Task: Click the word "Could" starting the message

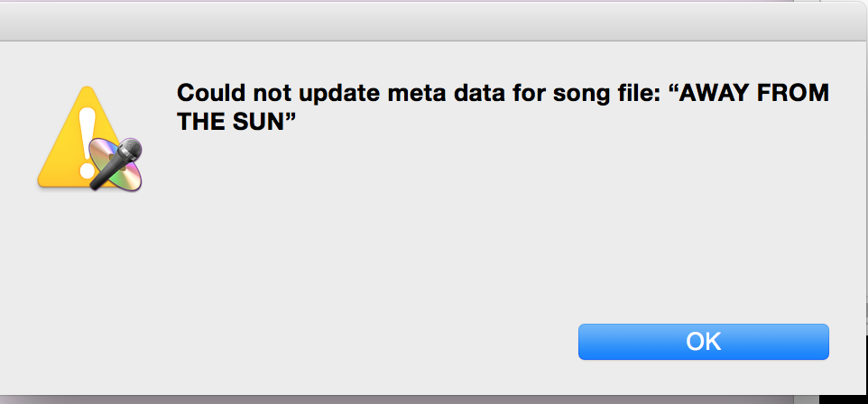Action: pos(205,94)
